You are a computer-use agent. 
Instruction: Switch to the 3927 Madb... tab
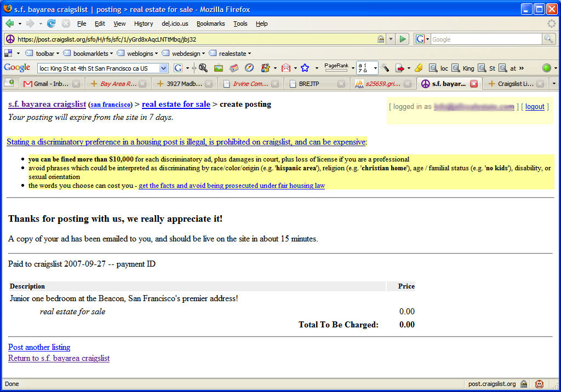tap(185, 84)
